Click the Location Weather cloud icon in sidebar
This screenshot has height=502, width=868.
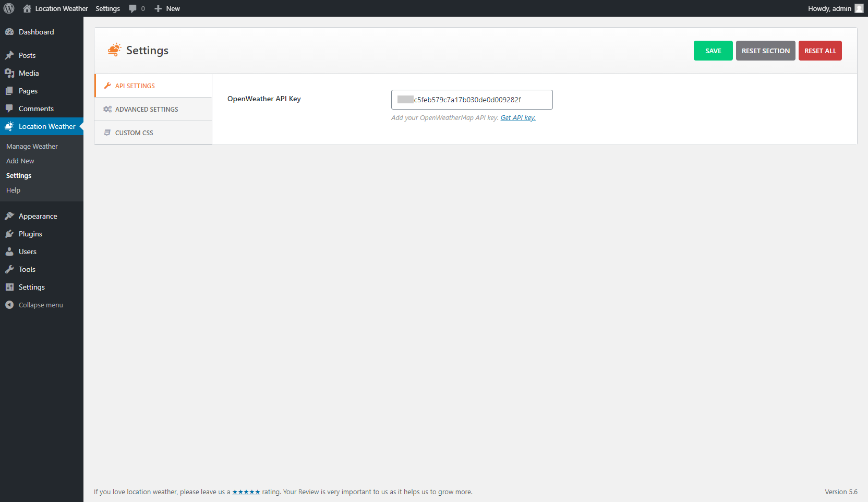pos(9,126)
